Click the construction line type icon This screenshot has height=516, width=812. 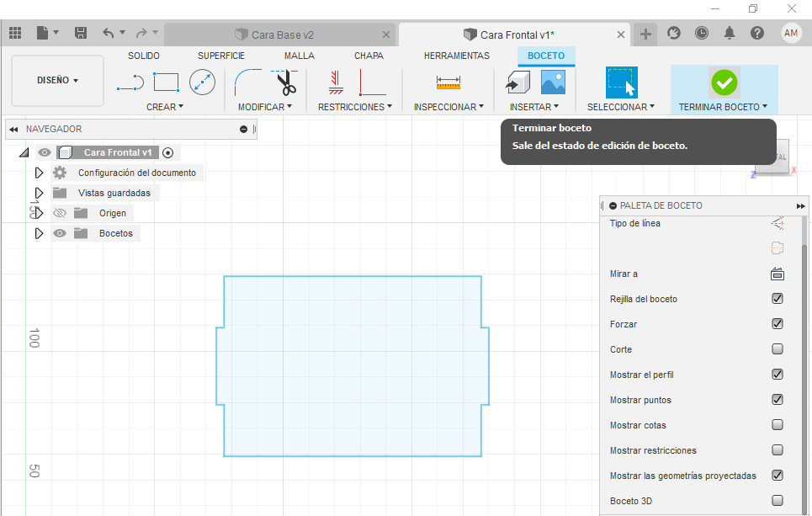(x=778, y=223)
